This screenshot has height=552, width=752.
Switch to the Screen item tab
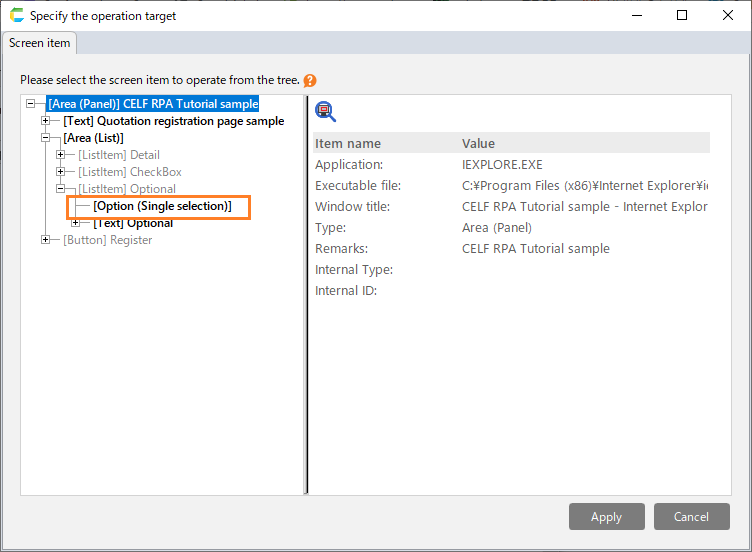[39, 43]
